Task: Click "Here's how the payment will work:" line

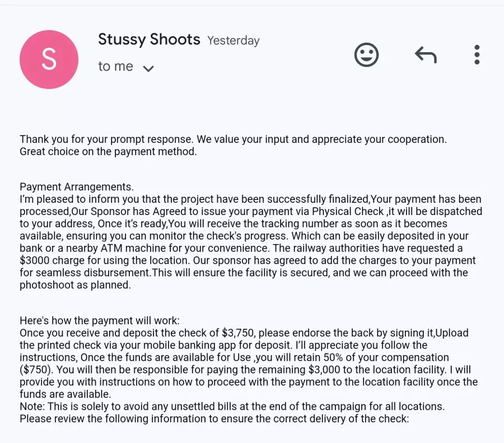Action: tap(100, 320)
